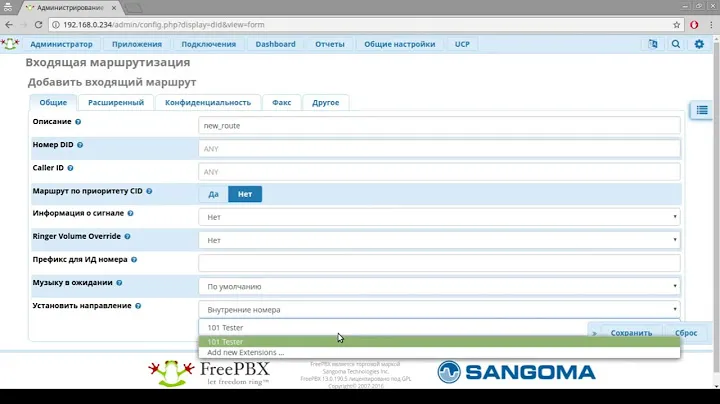
Task: Click help icon next to Номер DID
Action: pos(84,145)
